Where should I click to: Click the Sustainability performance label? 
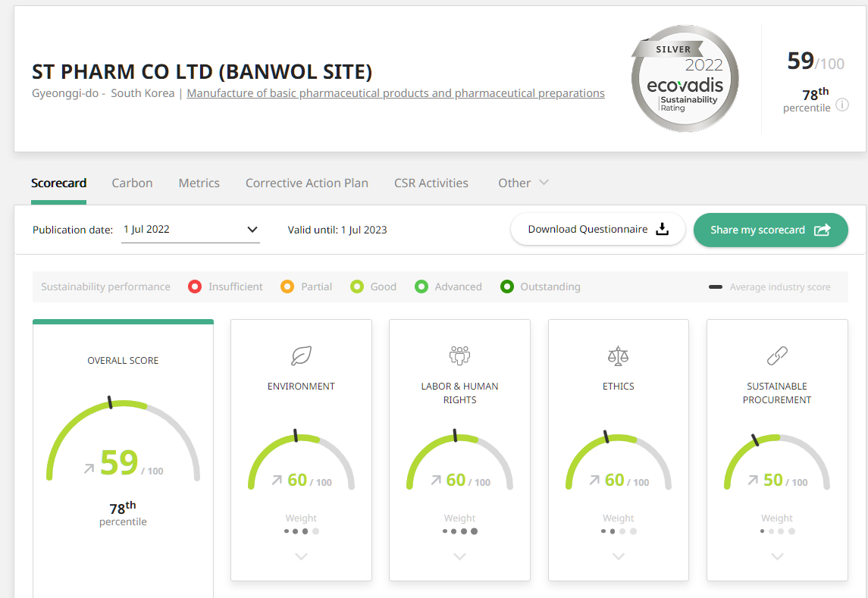pyautogui.click(x=105, y=286)
